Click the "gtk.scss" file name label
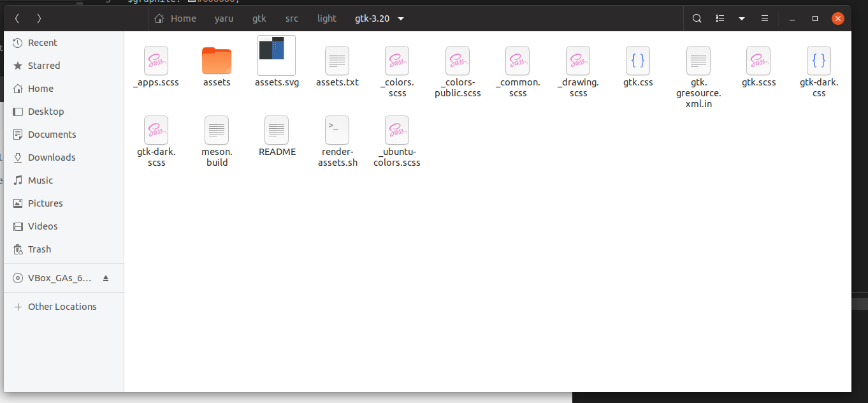The image size is (868, 403). (x=758, y=82)
